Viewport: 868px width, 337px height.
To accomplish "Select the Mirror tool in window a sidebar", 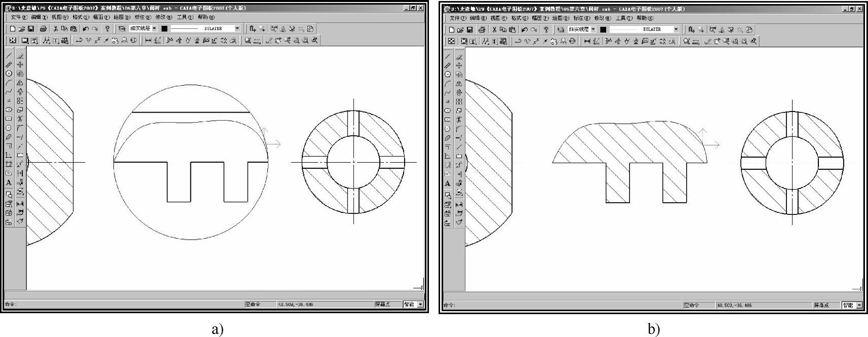I will (x=20, y=82).
